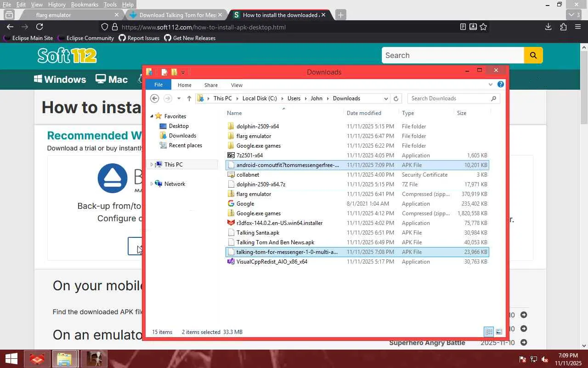Click the Soft112 orange search magnifier button
Viewport: 588px width, 368px height.
(533, 55)
